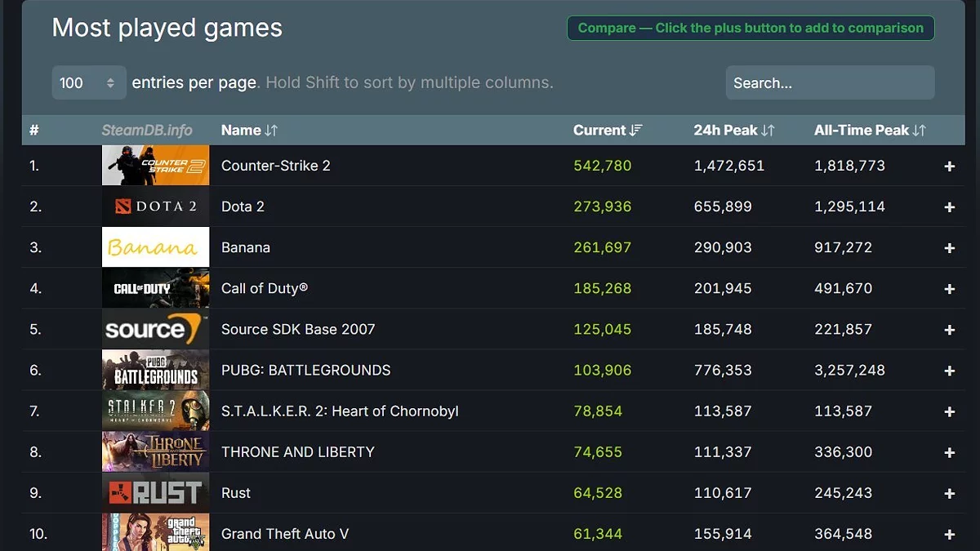This screenshot has height=551, width=980.
Task: Click the plus icon for Counter-Strike 2
Action: coord(949,167)
